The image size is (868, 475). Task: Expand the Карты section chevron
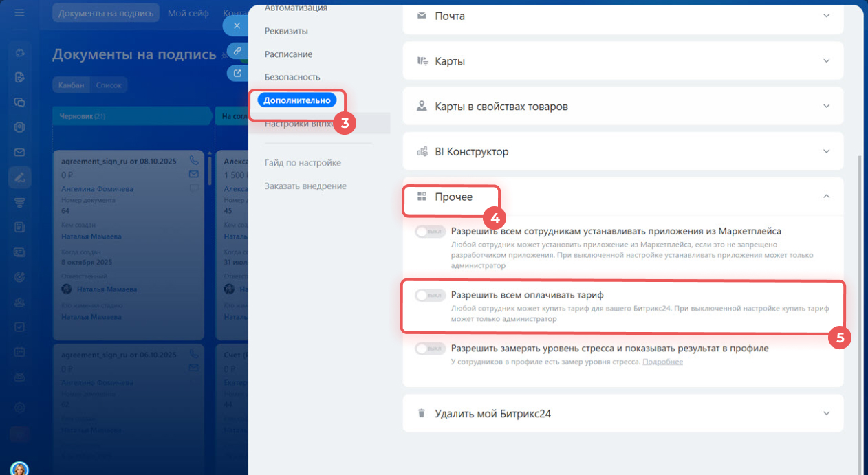coord(827,61)
